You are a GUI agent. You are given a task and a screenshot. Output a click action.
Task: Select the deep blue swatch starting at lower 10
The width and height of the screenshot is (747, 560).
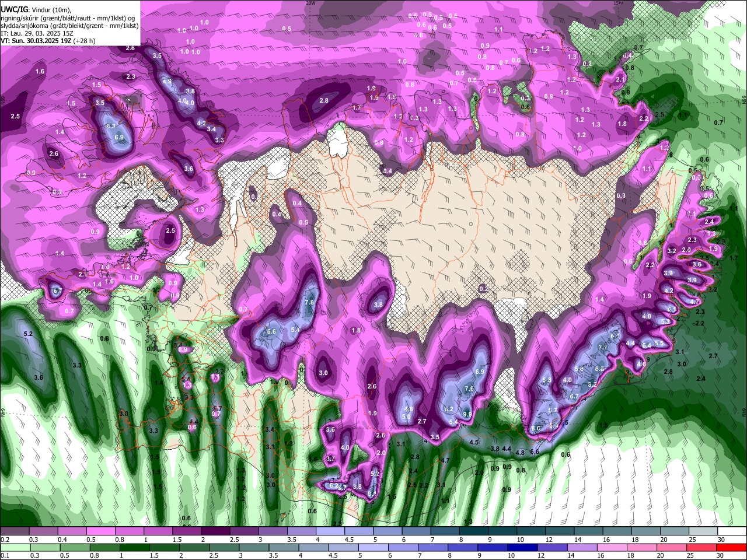click(x=522, y=547)
